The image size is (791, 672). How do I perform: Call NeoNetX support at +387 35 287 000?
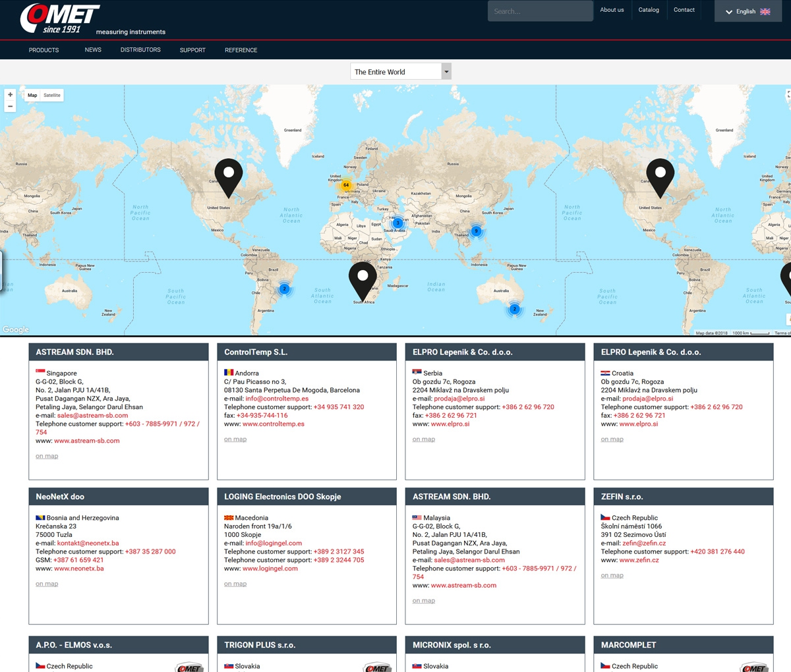point(150,552)
